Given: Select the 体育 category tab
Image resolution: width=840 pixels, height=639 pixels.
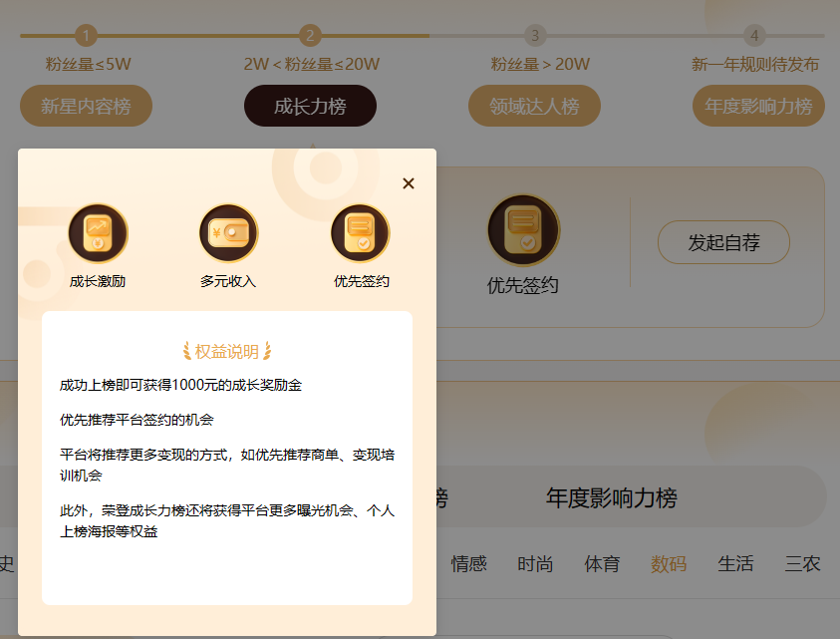Looking at the screenshot, I should click(602, 564).
